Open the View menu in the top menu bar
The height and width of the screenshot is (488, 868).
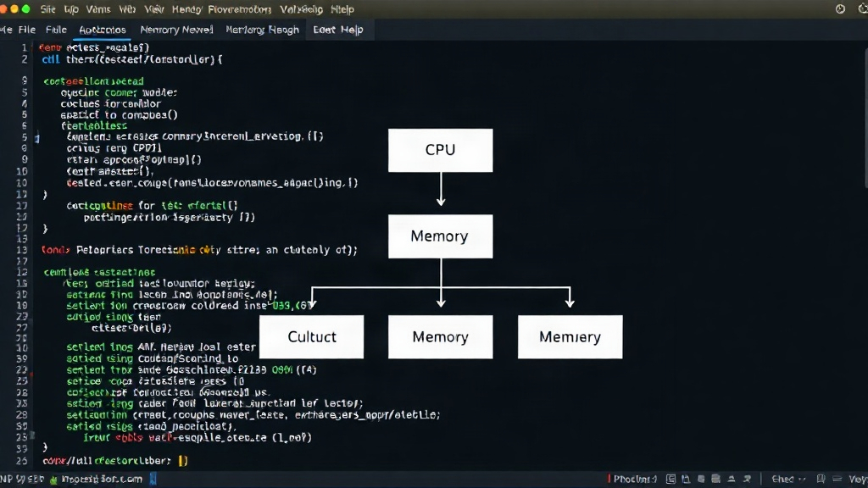(154, 9)
